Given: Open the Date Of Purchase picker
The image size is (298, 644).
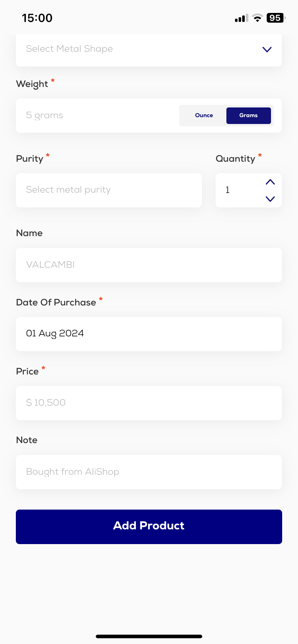Looking at the screenshot, I should click(149, 334).
